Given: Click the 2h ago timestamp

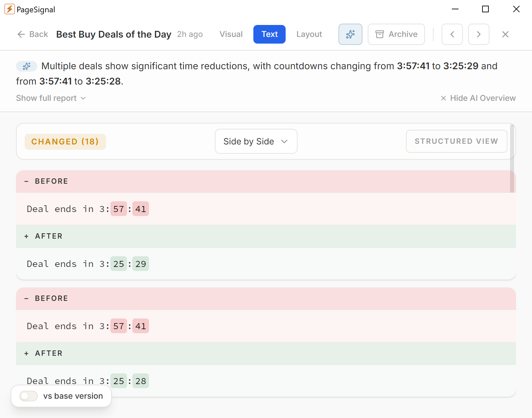Looking at the screenshot, I should pyautogui.click(x=190, y=34).
